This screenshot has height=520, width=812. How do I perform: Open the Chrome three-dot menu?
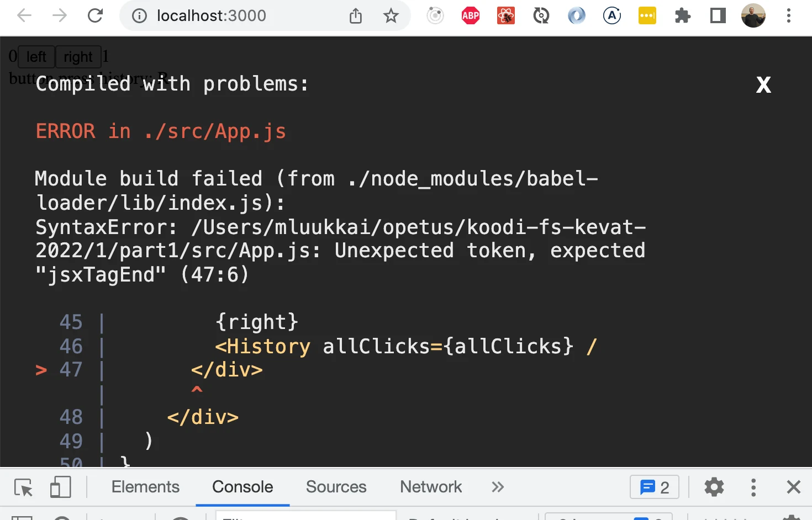click(x=789, y=16)
